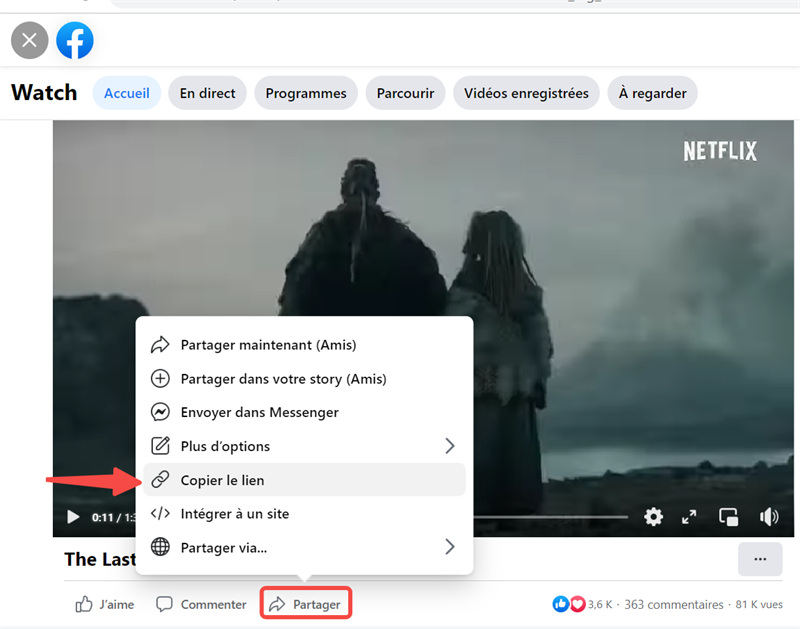Open the 3,6 K reactions count
The image size is (800, 629).
[x=600, y=605]
